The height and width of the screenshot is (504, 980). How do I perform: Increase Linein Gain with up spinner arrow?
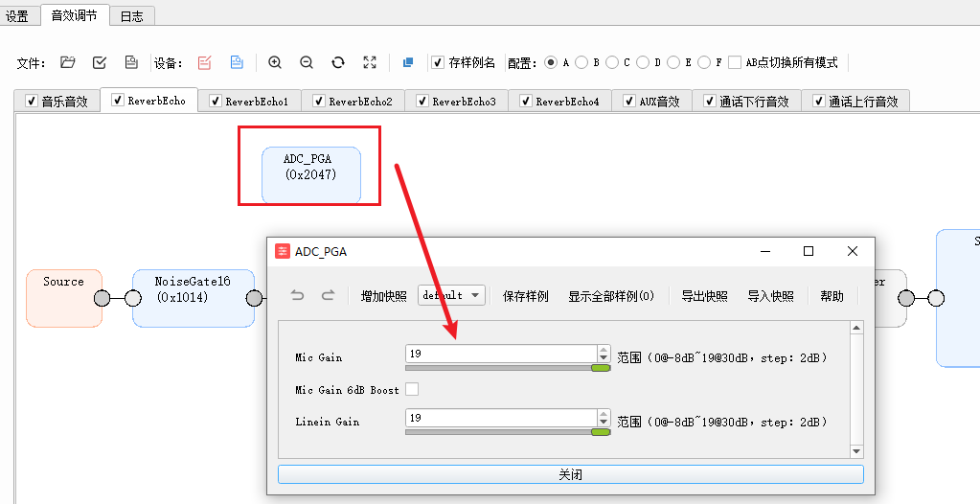(x=604, y=414)
